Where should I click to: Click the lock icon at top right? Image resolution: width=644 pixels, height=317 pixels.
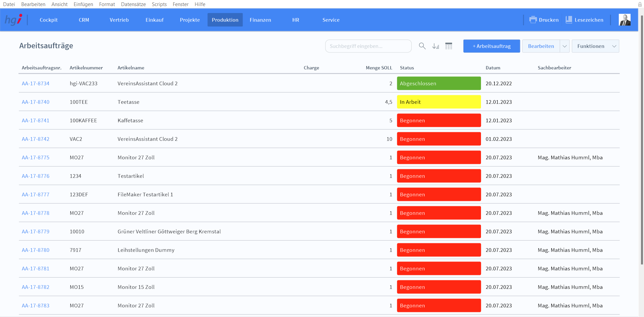coord(640,4)
